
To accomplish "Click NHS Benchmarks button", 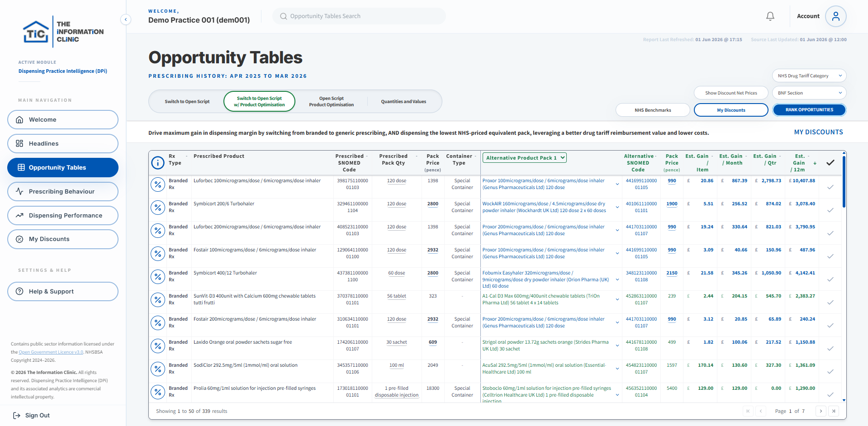I will (653, 110).
